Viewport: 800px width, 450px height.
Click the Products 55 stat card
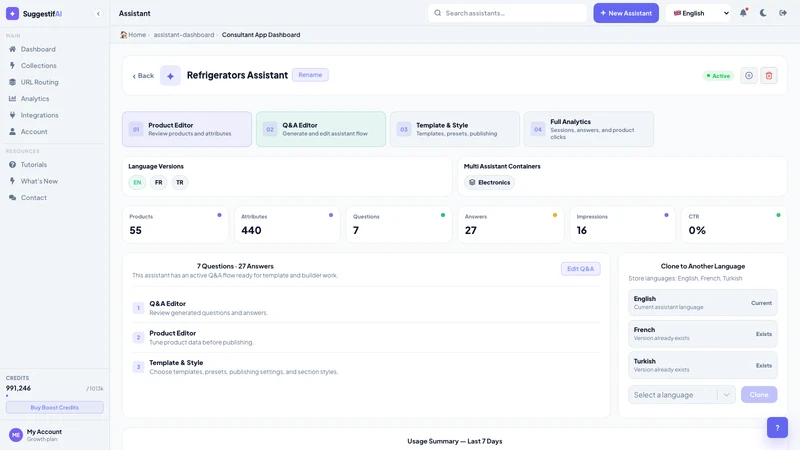coord(176,224)
